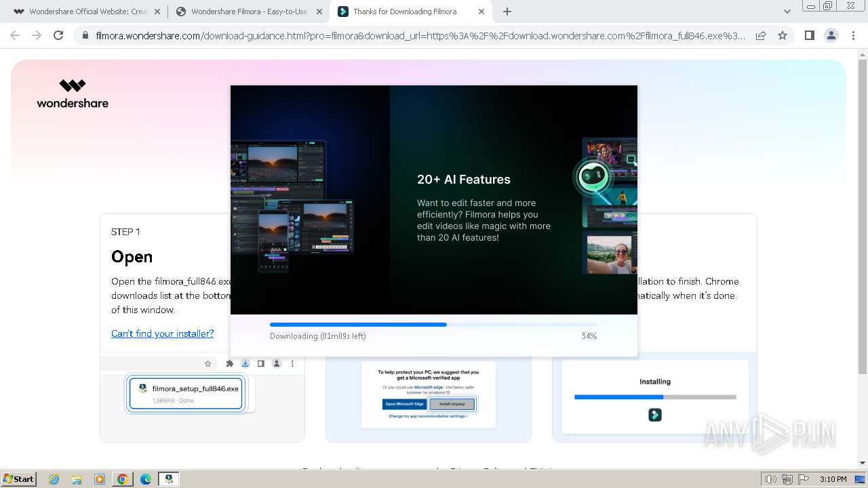Open the Action Center flag icon
Viewport: 868px width, 488px height.
tap(804, 479)
